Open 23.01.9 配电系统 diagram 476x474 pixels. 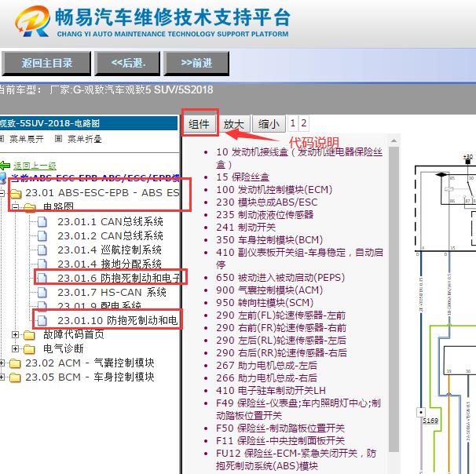99,305
